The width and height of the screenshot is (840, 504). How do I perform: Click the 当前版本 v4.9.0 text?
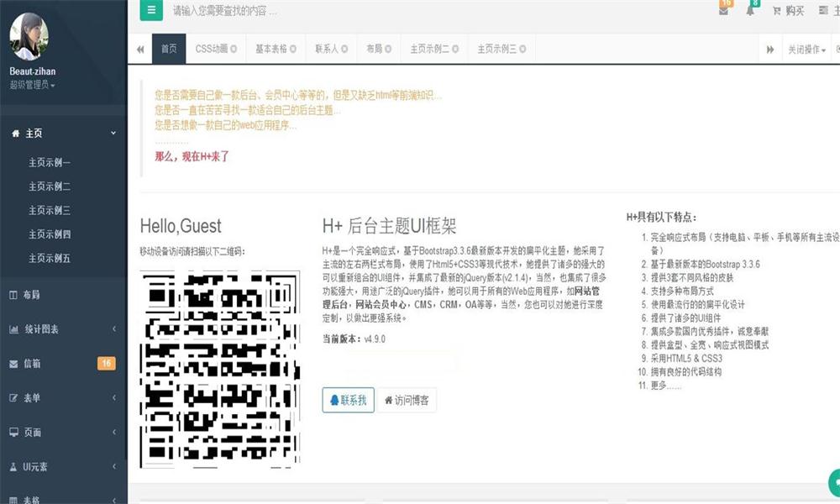tap(354, 339)
